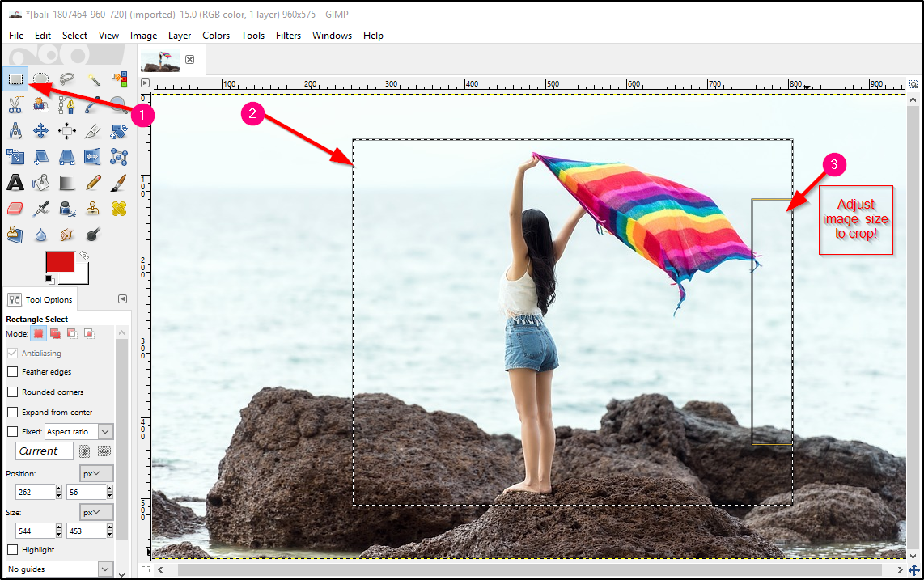Toggle the Highlight option on
The image size is (924, 580).
[14, 549]
